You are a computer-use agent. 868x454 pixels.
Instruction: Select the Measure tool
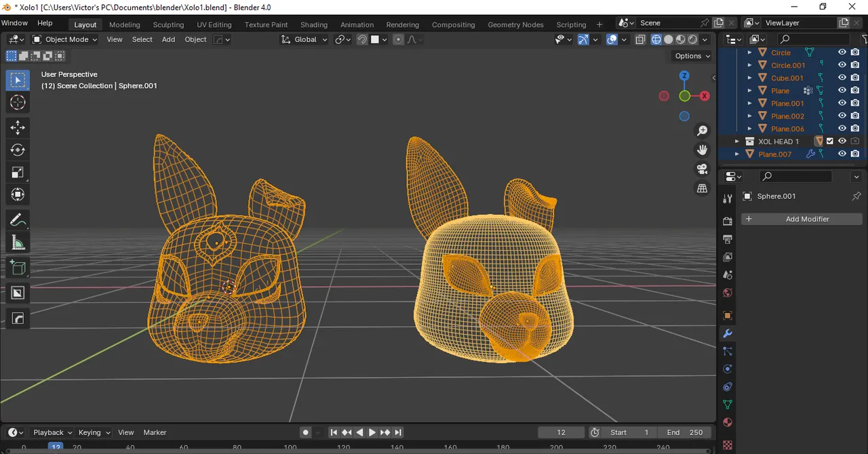[x=18, y=243]
